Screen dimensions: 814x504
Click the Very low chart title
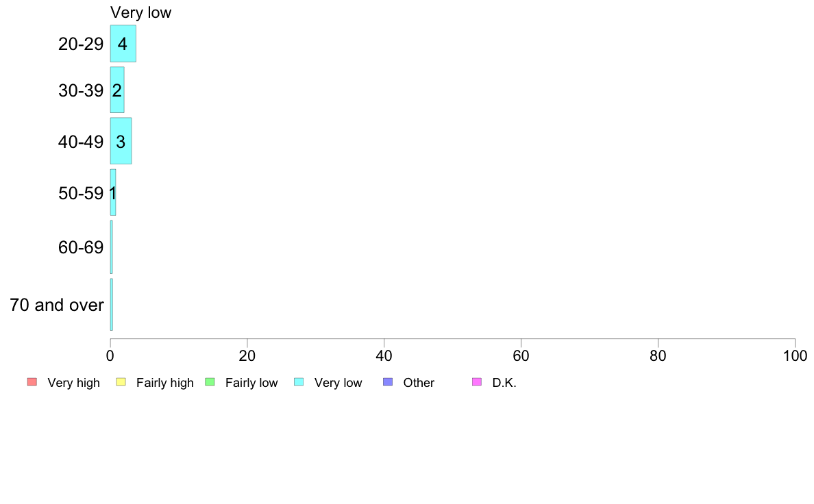click(x=140, y=12)
